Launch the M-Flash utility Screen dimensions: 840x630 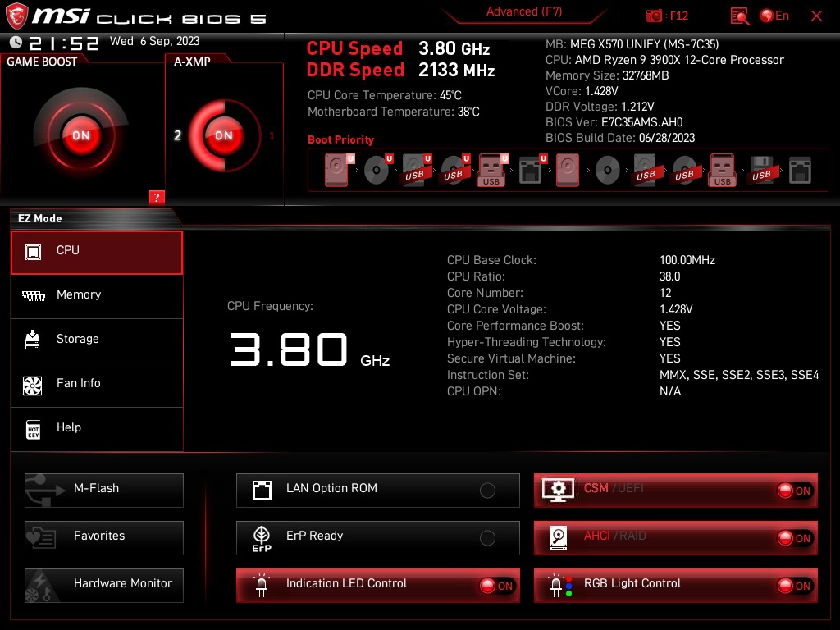point(104,491)
